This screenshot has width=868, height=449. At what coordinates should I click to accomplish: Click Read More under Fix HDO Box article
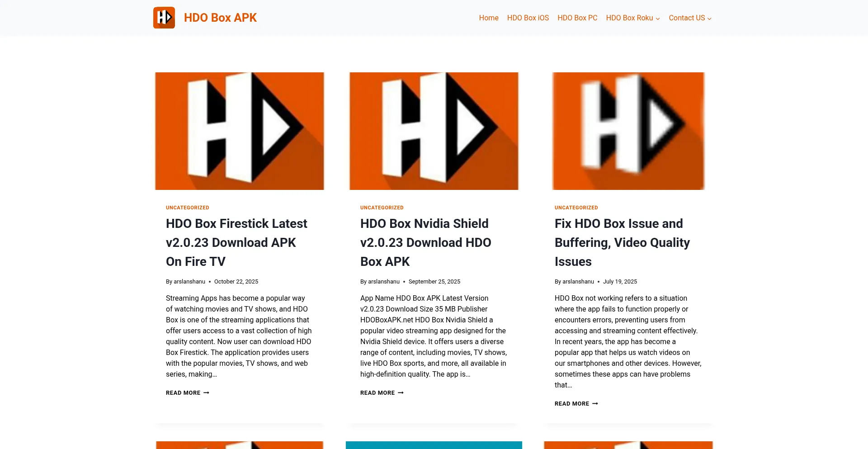point(576,404)
